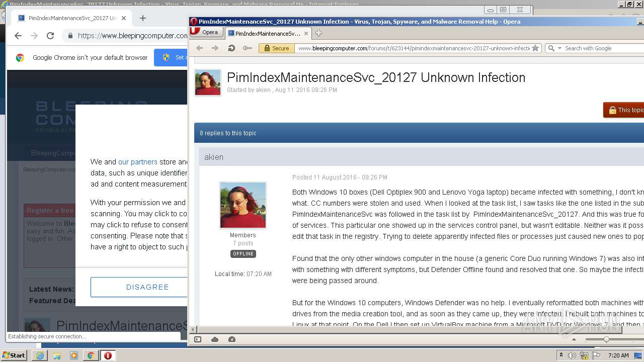Switch to Opera from the taskbar
The image size is (644, 362).
click(108, 355)
